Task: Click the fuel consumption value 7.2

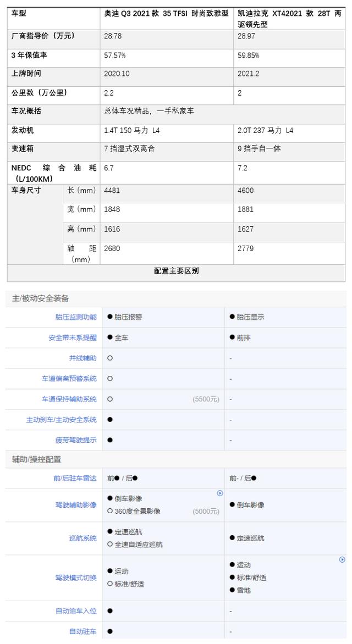Action: (243, 168)
